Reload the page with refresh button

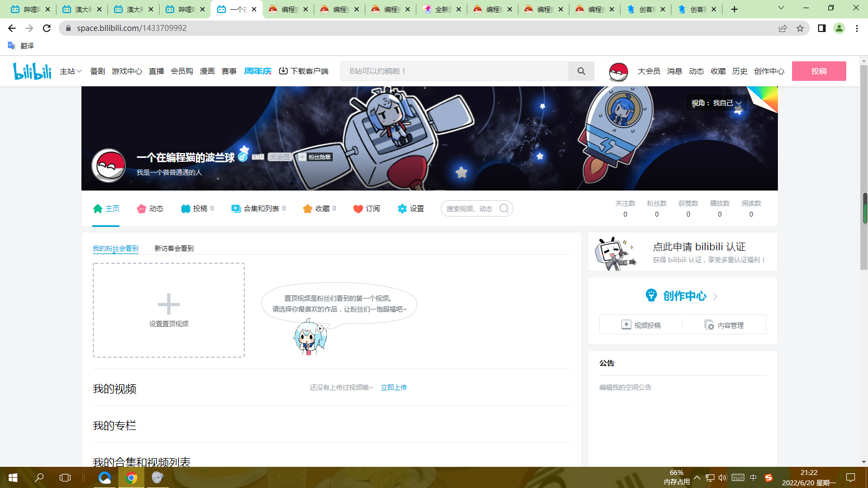tap(47, 28)
